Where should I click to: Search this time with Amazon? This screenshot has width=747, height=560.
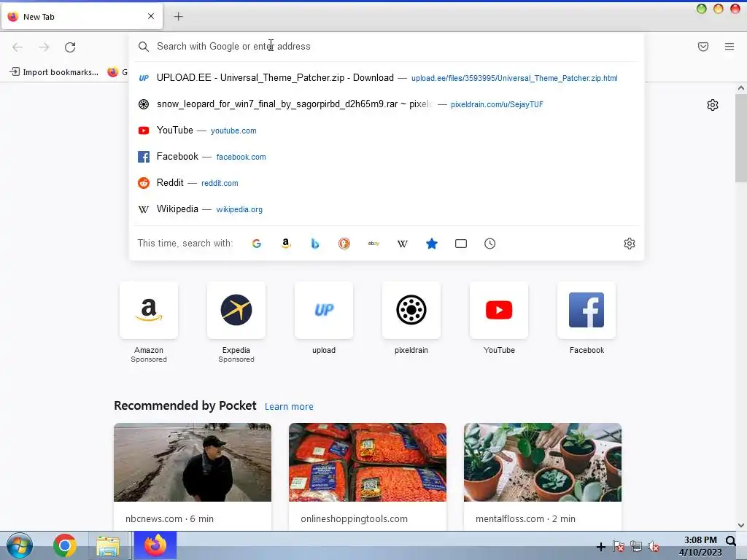point(286,244)
